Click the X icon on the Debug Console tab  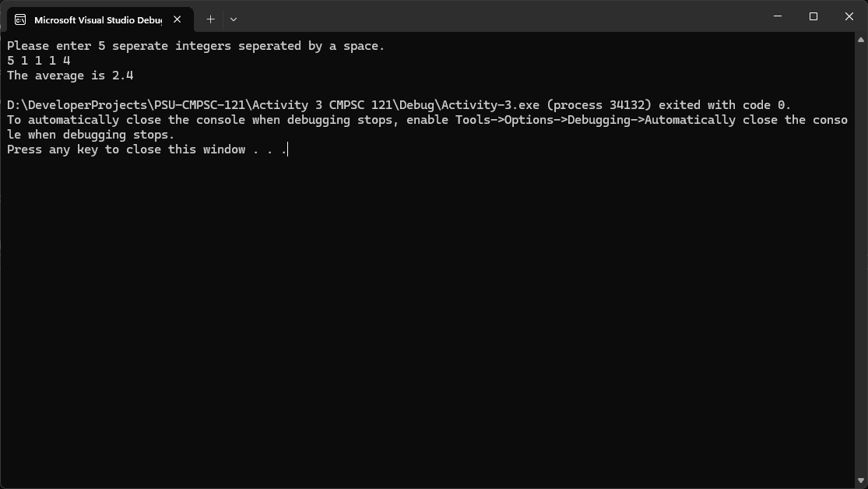177,19
